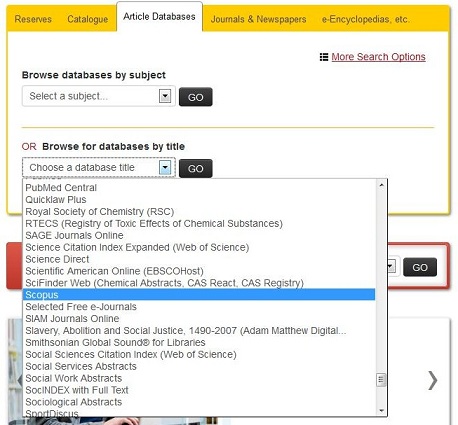Screen dimensions: 458x425
Task: Select Social Services Abstracts
Action: pos(199,366)
